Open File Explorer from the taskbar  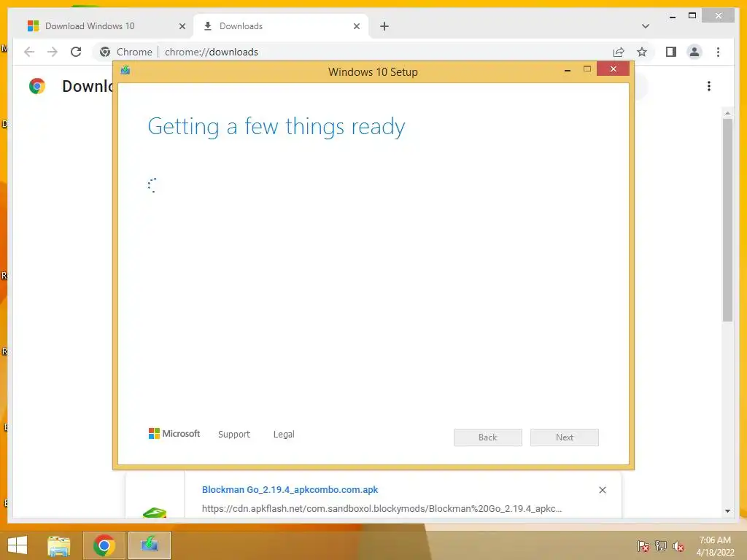[58, 545]
